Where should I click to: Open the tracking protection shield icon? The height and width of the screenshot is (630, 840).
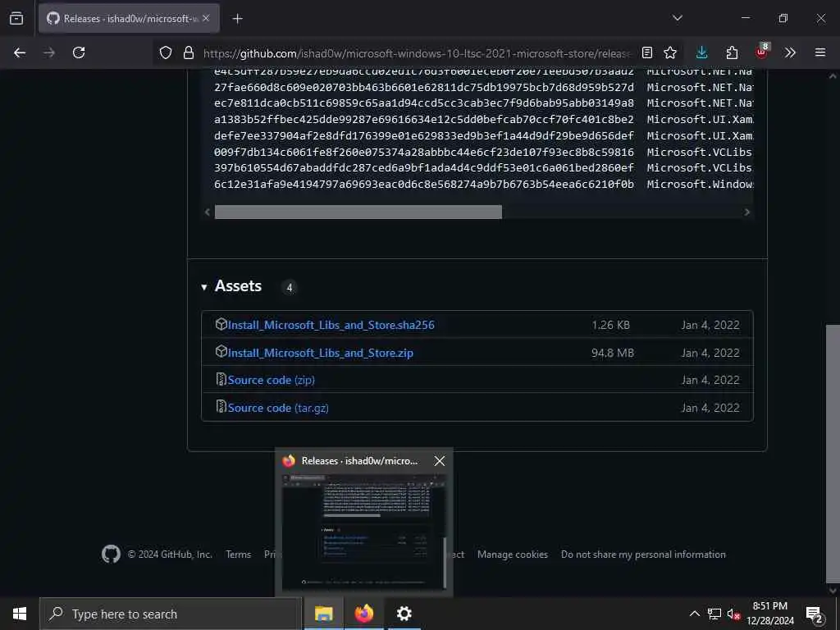166,52
